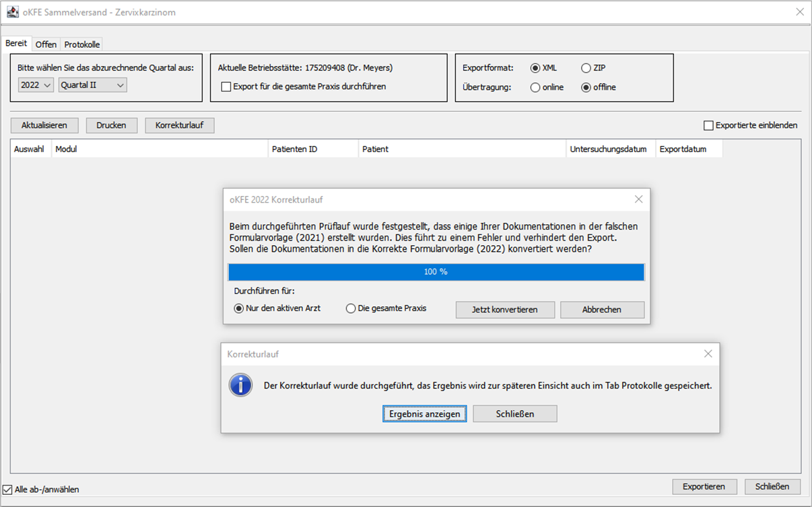
Task: Open the Protokolle tab
Action: coord(81,44)
